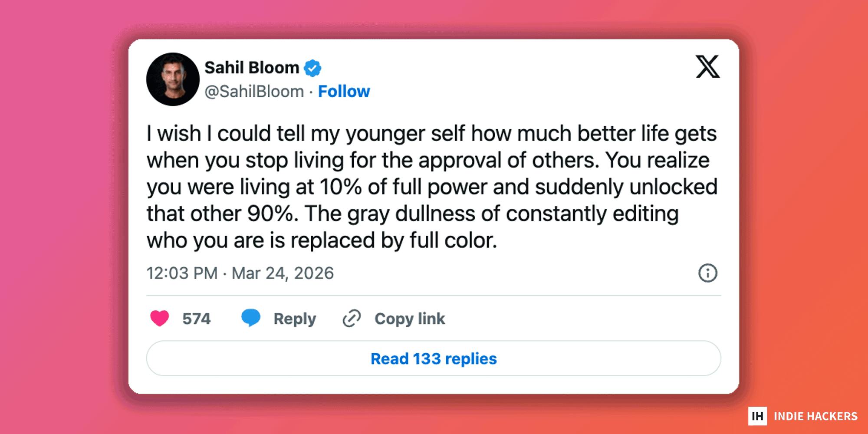Click the X logo on the tweet card
The height and width of the screenshot is (434, 868).
coord(707,66)
